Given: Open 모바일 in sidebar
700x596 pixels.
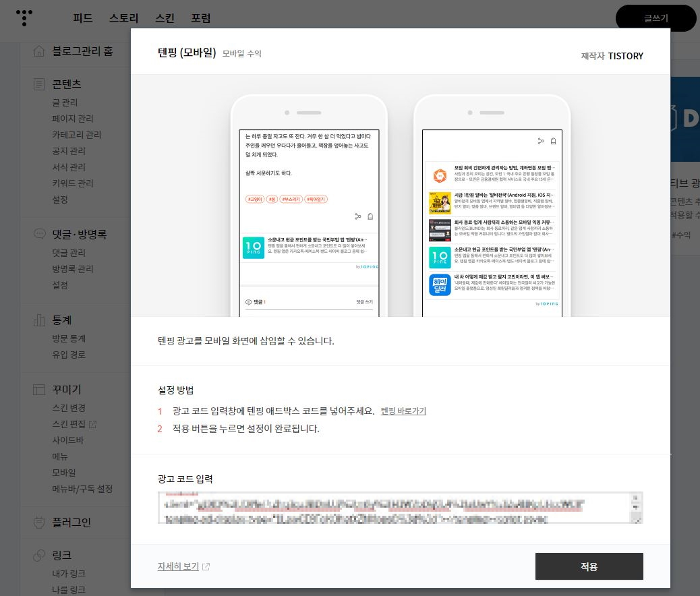Looking at the screenshot, I should pyautogui.click(x=64, y=473).
